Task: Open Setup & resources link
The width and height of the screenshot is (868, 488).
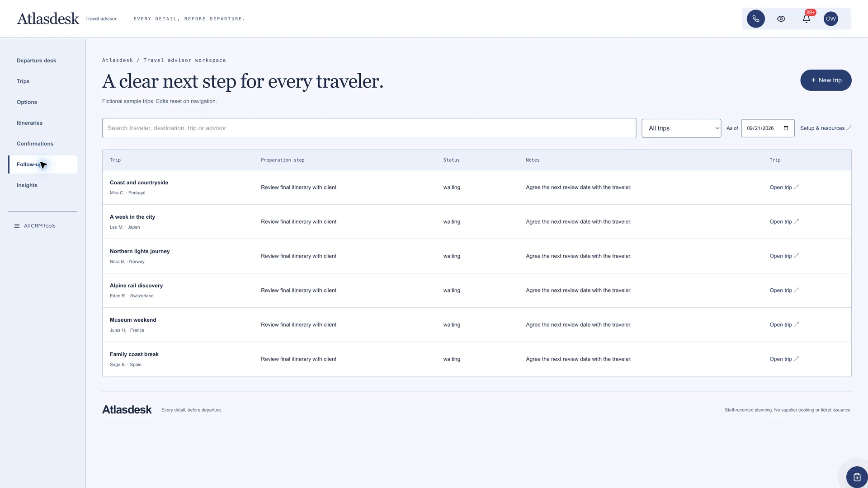Action: click(826, 128)
